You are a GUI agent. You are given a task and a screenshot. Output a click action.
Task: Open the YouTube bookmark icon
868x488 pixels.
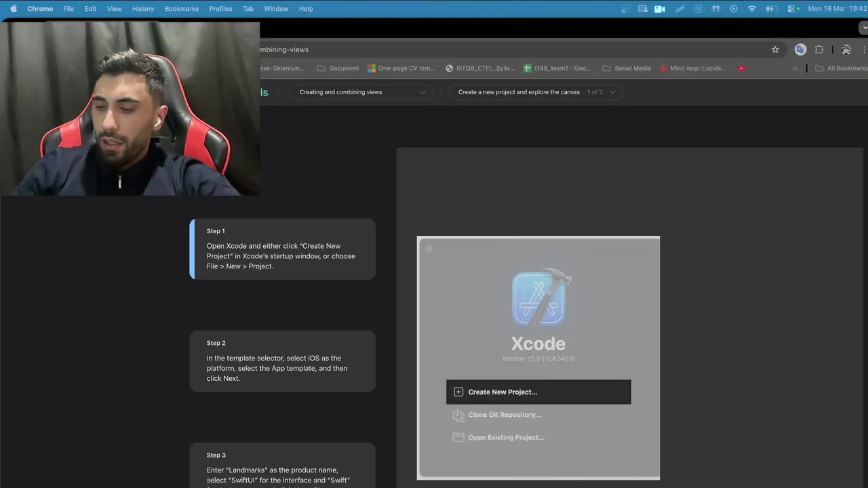742,68
